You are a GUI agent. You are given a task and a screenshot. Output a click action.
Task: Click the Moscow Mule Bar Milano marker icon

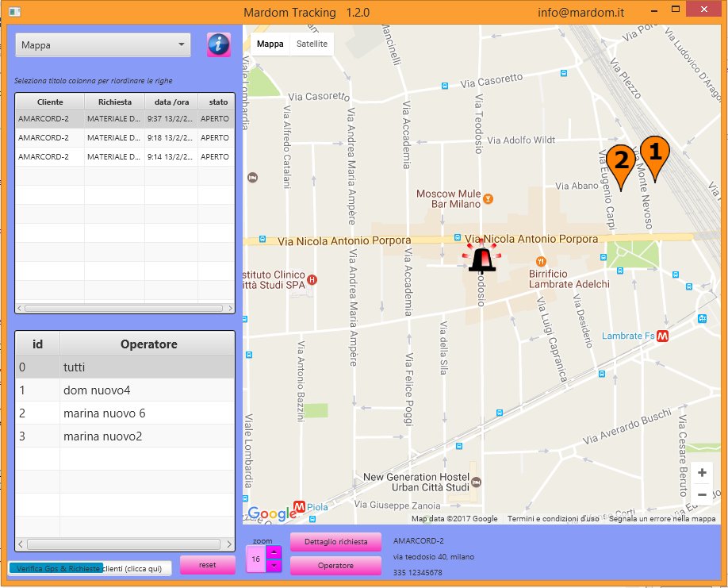click(x=487, y=198)
